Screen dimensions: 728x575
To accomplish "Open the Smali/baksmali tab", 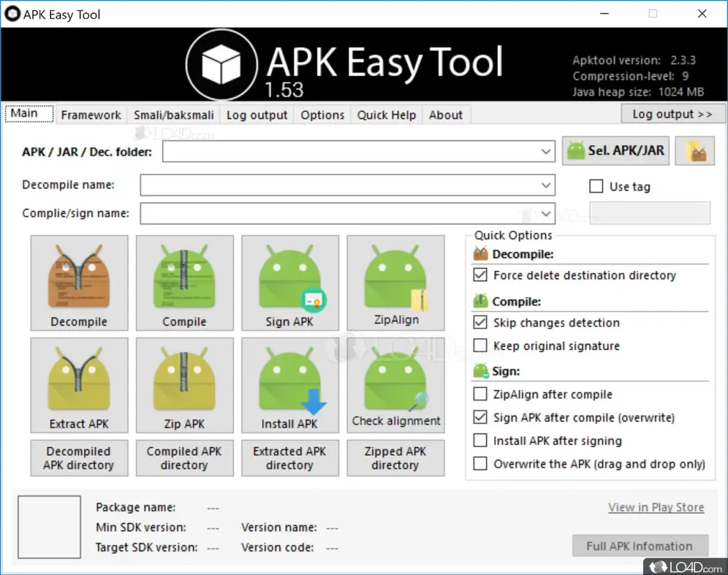I will tap(173, 115).
